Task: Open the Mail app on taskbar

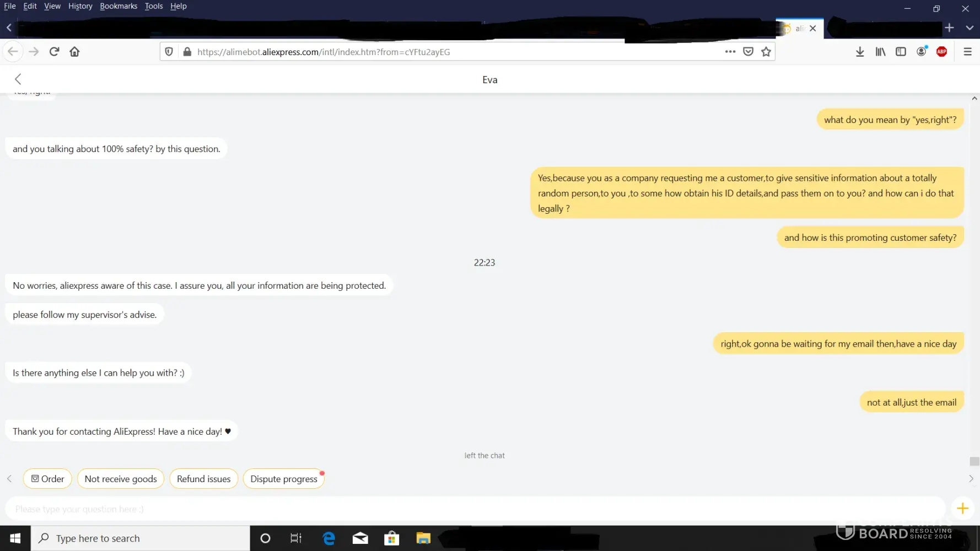Action: pyautogui.click(x=360, y=538)
